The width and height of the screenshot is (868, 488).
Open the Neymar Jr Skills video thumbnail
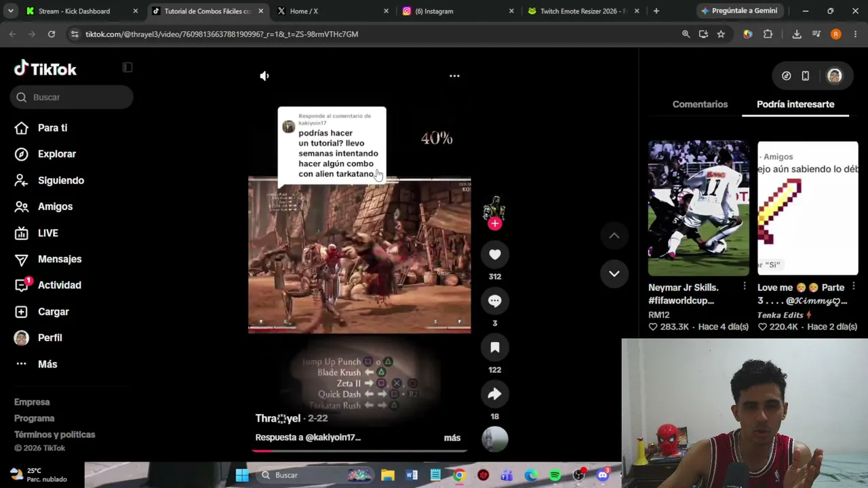click(698, 208)
